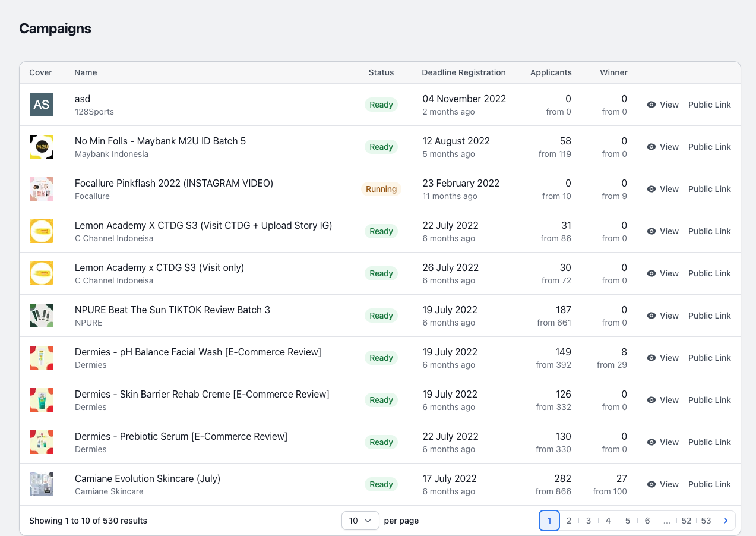Open the Camiane Evolution Skincare cover thumbnail
Image resolution: width=756 pixels, height=536 pixels.
(x=42, y=484)
